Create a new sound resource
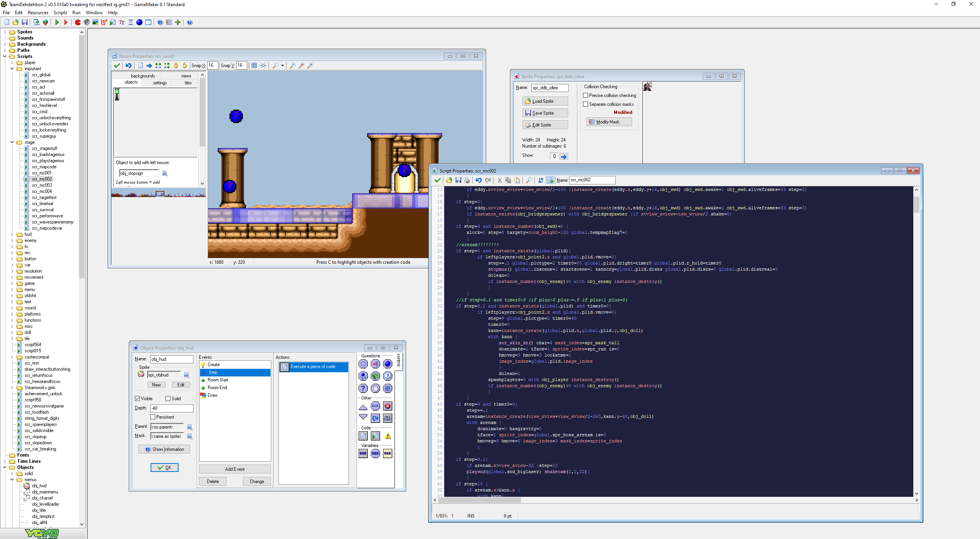 [x=87, y=22]
